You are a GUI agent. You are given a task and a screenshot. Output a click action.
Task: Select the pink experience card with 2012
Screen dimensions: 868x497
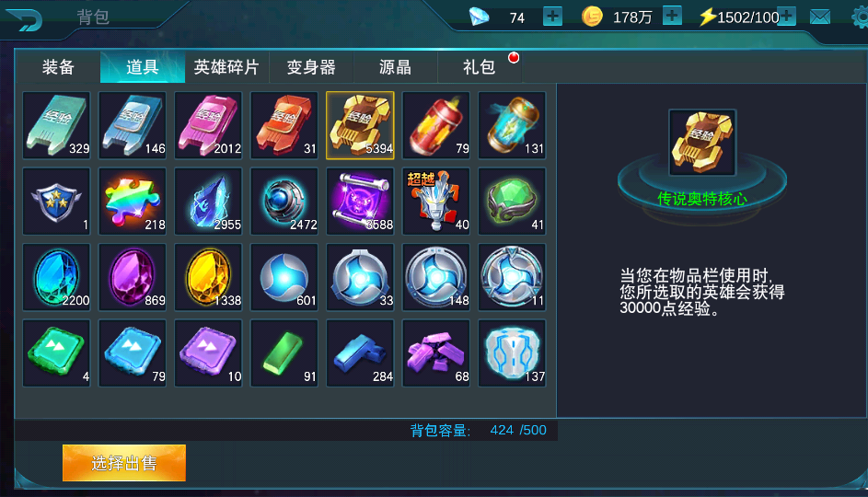[208, 126]
